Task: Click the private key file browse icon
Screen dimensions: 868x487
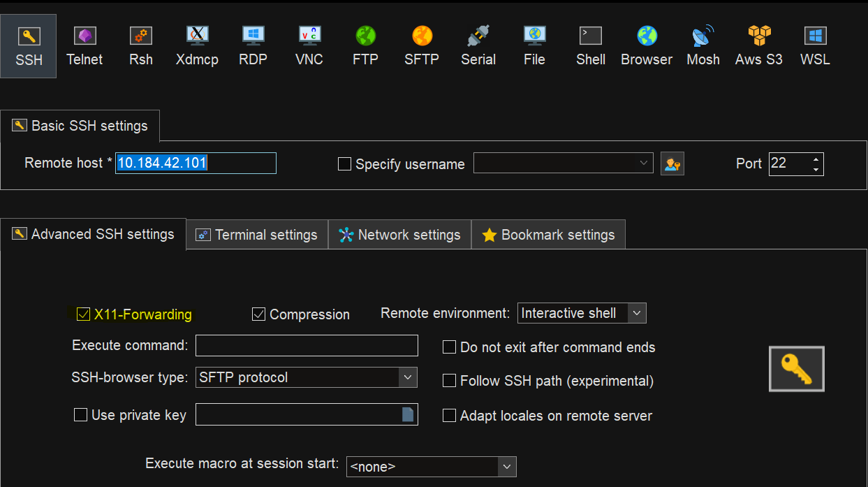Action: coord(407,414)
